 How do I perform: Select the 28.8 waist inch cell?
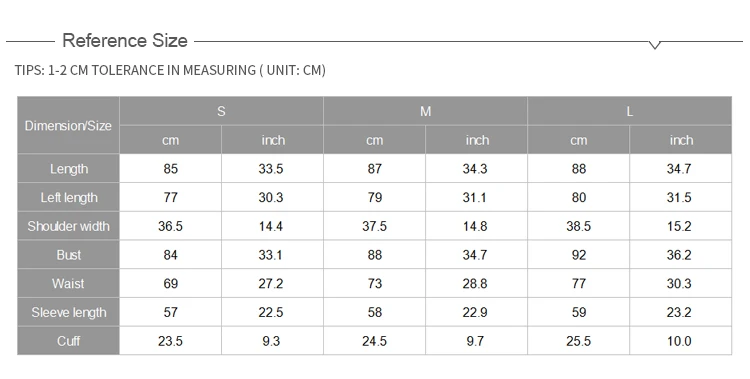tap(476, 283)
